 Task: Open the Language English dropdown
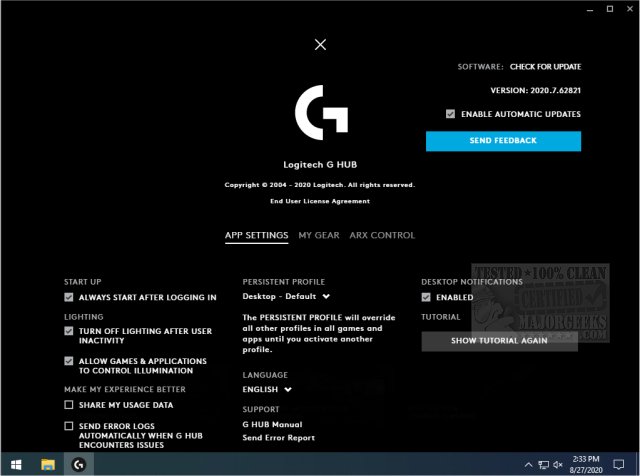(x=267, y=389)
